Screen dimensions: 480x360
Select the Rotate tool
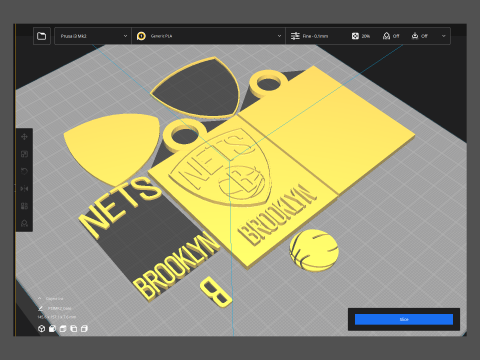(x=24, y=171)
